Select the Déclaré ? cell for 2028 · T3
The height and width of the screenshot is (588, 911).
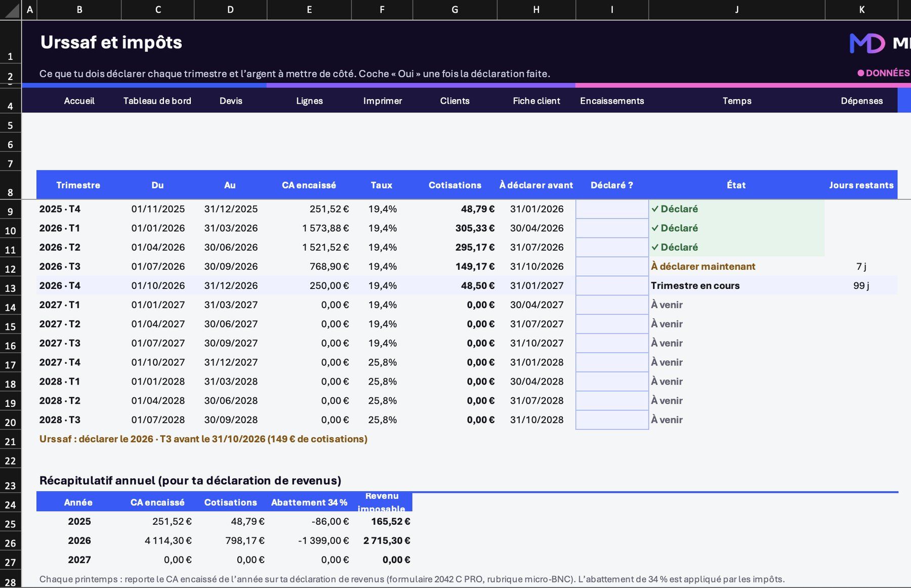point(612,420)
